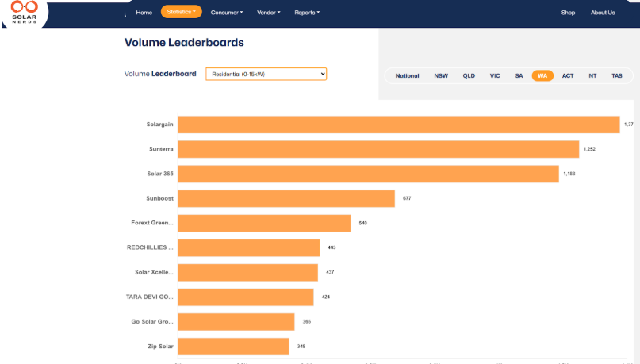
Task: Open the Statistics dropdown menu
Action: [x=182, y=12]
